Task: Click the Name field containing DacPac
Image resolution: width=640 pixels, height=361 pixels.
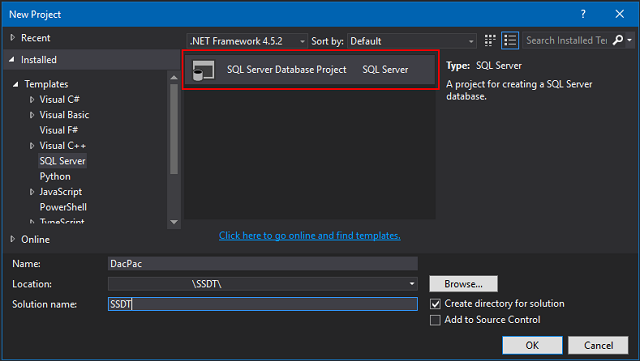Action: [263, 264]
